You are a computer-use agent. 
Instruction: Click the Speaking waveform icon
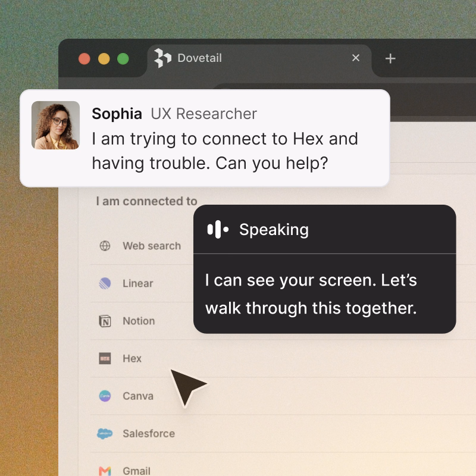218,230
